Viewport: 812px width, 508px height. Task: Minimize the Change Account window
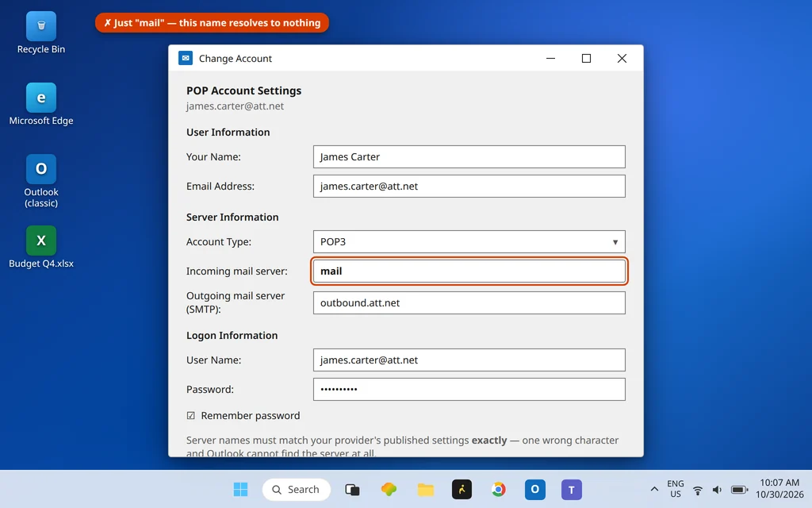click(x=550, y=58)
